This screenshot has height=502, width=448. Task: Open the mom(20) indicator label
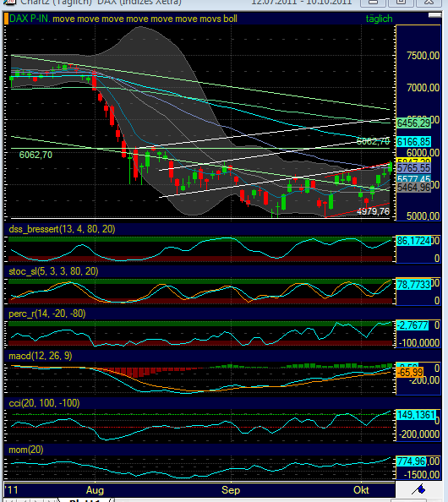coord(26,450)
